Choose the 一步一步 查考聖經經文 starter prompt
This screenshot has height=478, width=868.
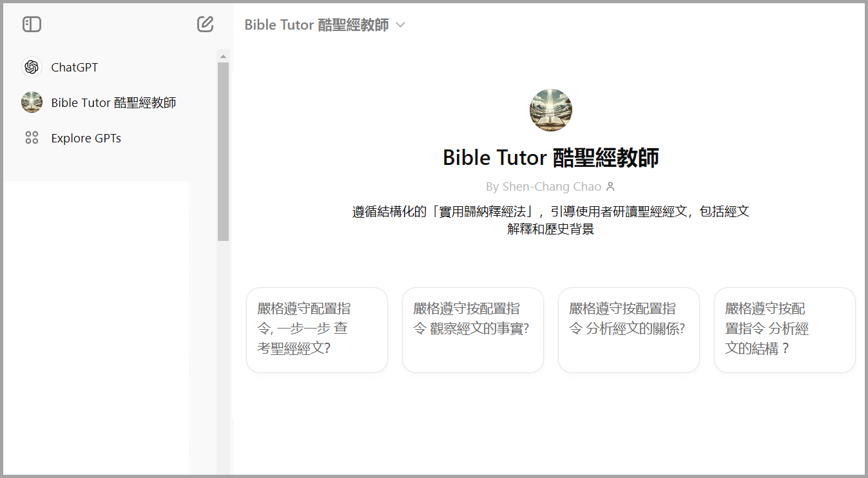point(316,330)
